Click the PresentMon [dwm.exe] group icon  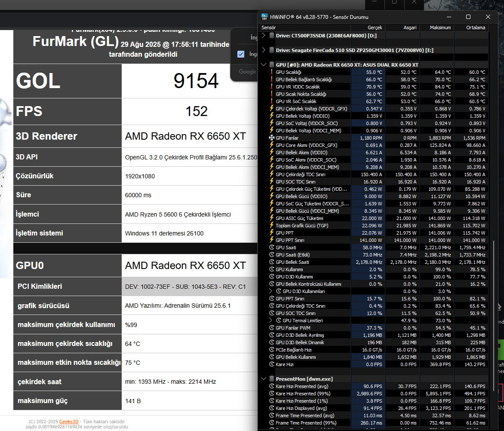(272, 379)
